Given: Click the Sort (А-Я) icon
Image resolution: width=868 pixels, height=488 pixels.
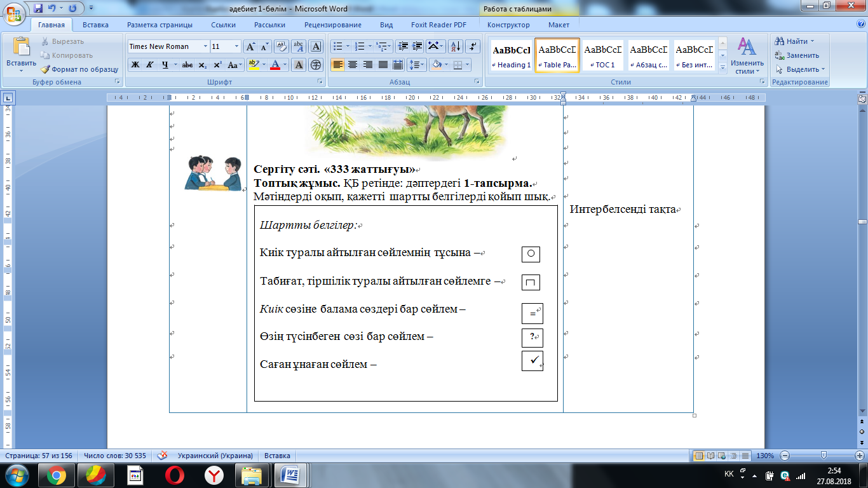Looking at the screenshot, I should 455,46.
